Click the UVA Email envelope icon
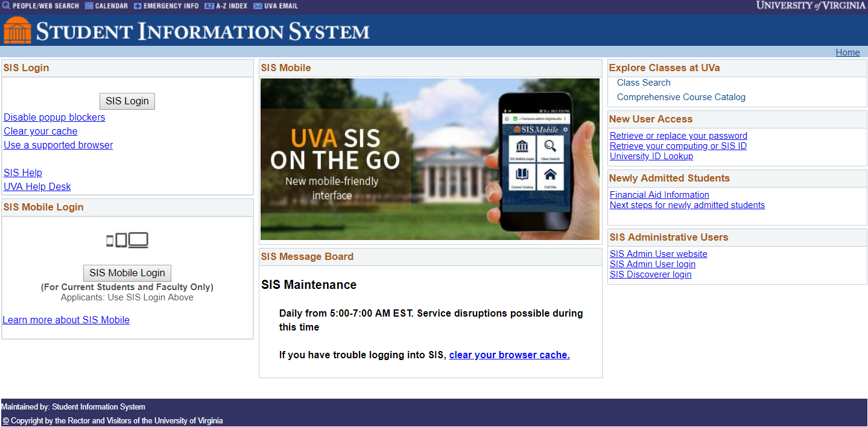868x427 pixels. 258,6
